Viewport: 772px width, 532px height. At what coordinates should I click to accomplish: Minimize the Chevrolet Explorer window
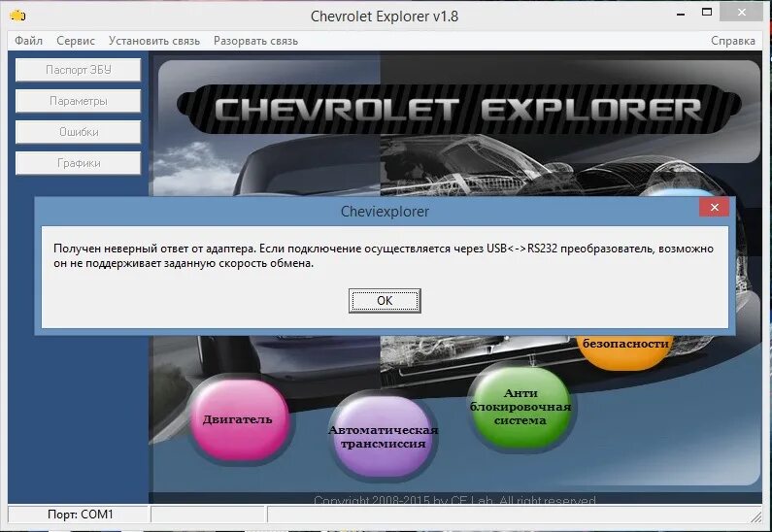[x=681, y=15]
